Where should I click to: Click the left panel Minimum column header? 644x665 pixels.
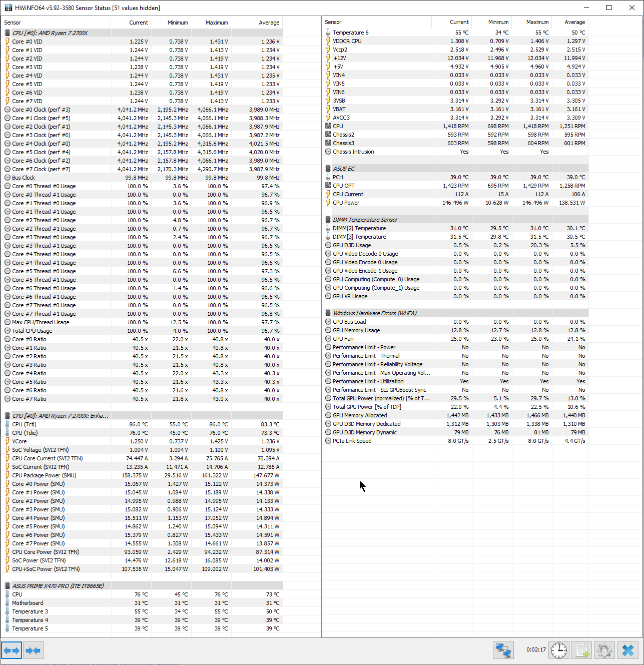[x=171, y=23]
